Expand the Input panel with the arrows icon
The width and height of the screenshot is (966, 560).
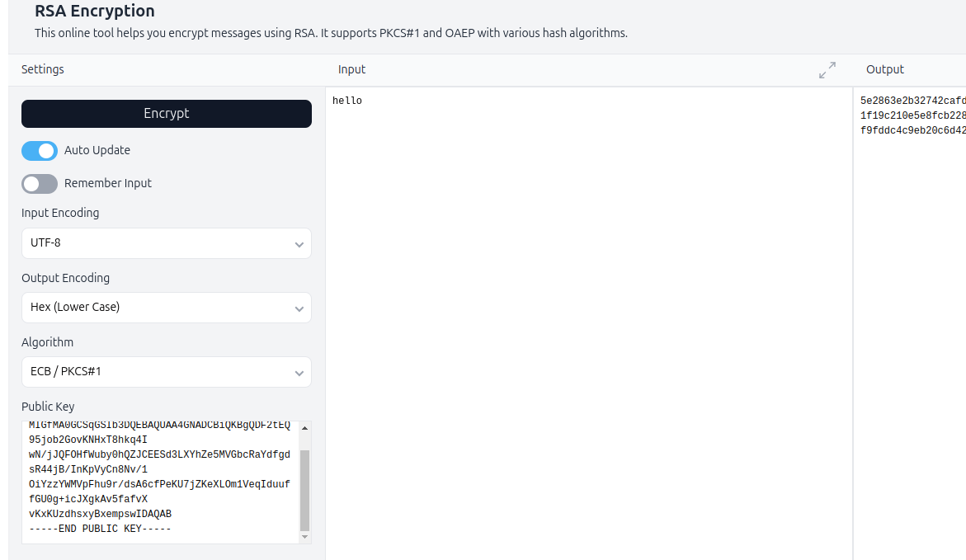coord(827,69)
